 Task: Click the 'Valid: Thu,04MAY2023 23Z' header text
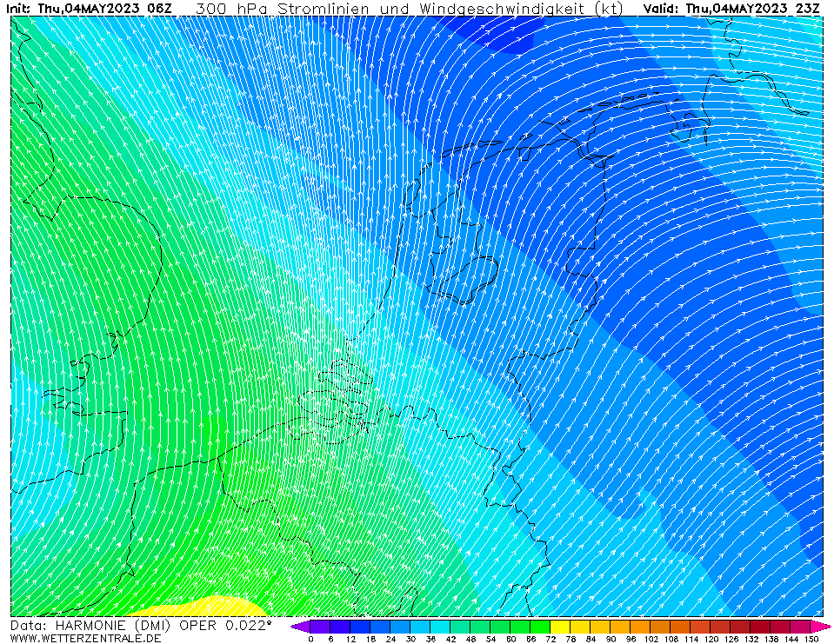(731, 9)
